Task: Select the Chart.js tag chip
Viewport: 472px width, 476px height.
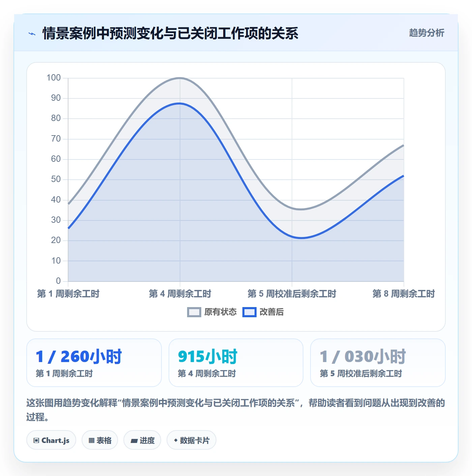Action: [x=51, y=440]
